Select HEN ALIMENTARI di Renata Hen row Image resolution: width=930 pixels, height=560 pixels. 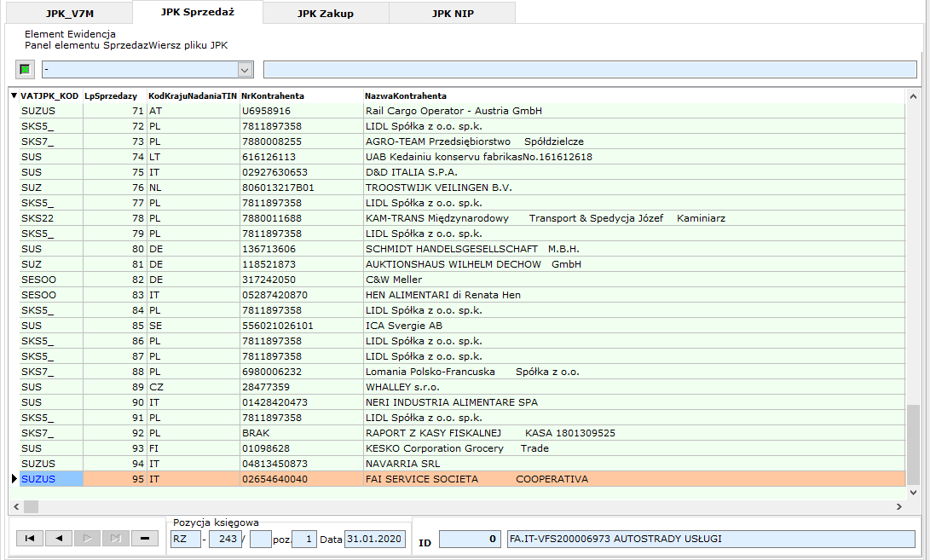pyautogui.click(x=463, y=296)
